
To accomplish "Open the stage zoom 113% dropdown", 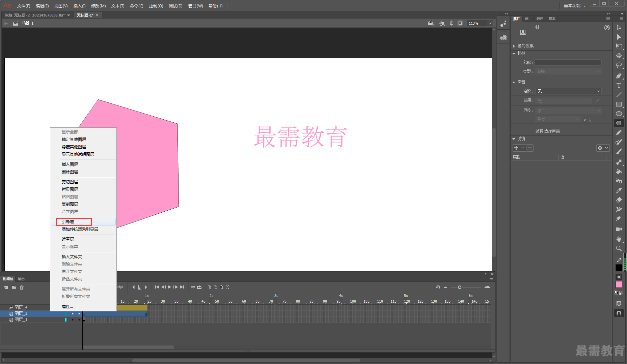I will click(x=490, y=23).
